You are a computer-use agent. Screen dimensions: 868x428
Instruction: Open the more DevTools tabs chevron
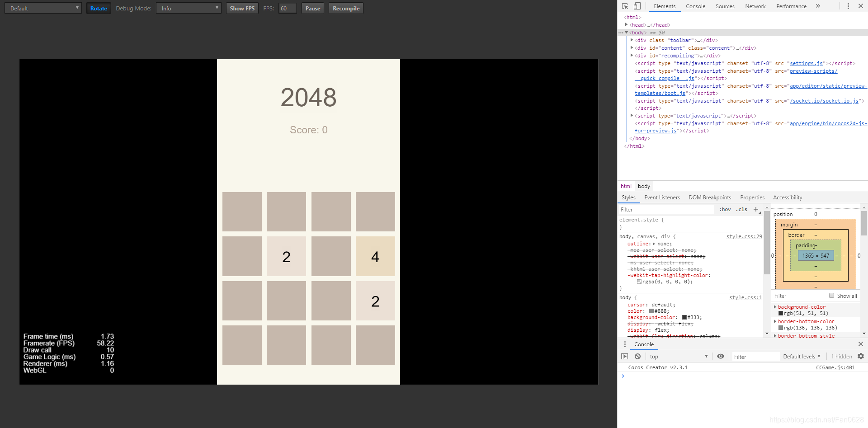(x=818, y=6)
